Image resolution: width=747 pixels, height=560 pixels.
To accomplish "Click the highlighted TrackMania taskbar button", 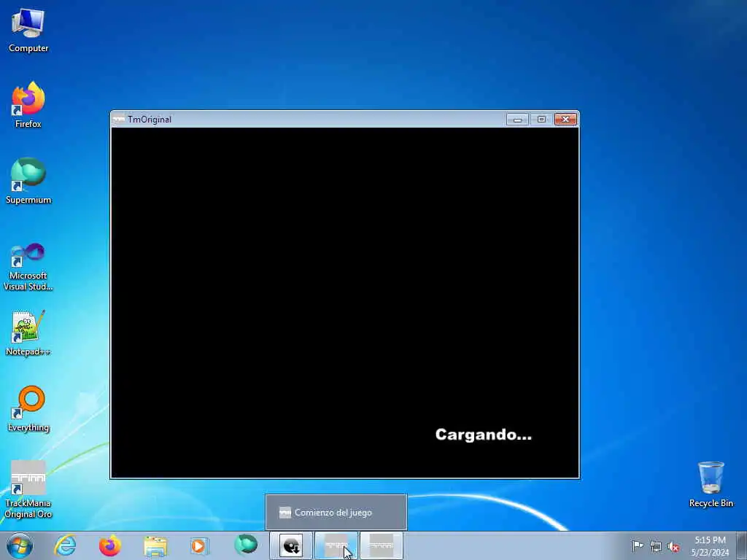I will click(x=336, y=545).
